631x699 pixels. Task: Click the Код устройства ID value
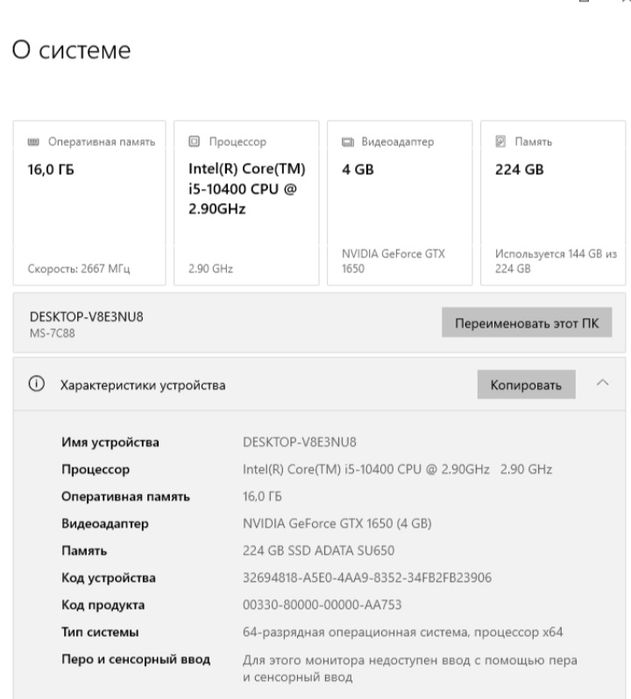[x=367, y=578]
